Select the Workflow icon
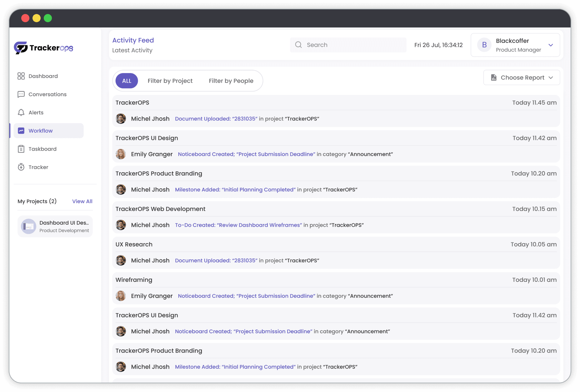 click(x=21, y=130)
